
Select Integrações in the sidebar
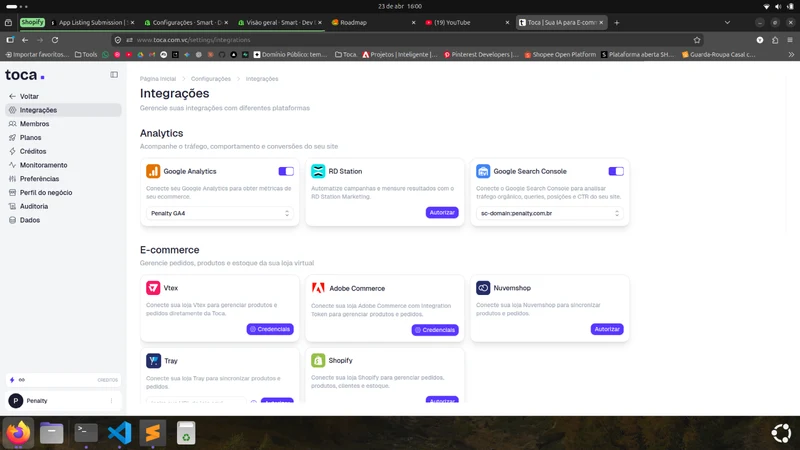tap(63, 110)
